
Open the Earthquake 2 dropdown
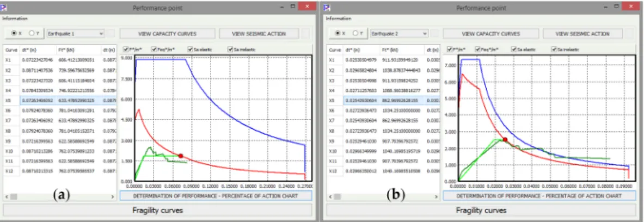pyautogui.click(x=399, y=34)
